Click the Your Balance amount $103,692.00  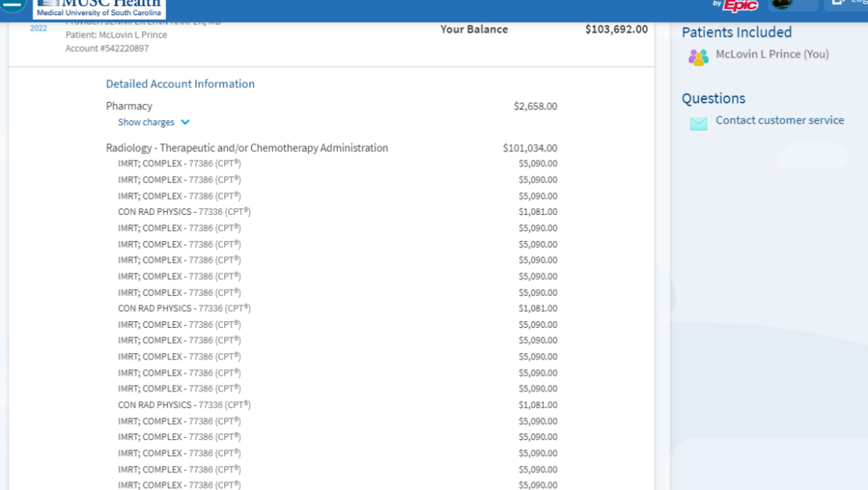[616, 30]
